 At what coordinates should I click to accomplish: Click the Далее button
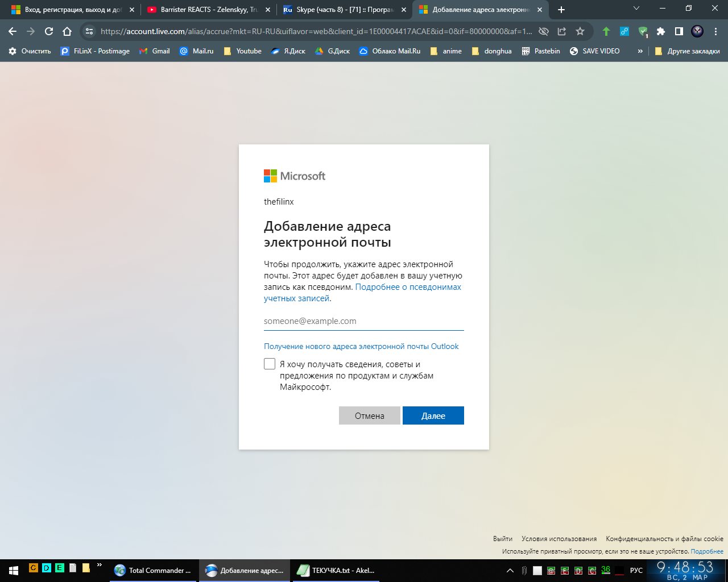[433, 415]
